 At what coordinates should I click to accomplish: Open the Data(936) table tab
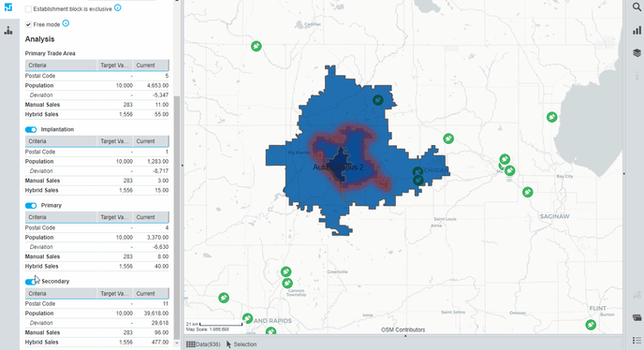(203, 344)
